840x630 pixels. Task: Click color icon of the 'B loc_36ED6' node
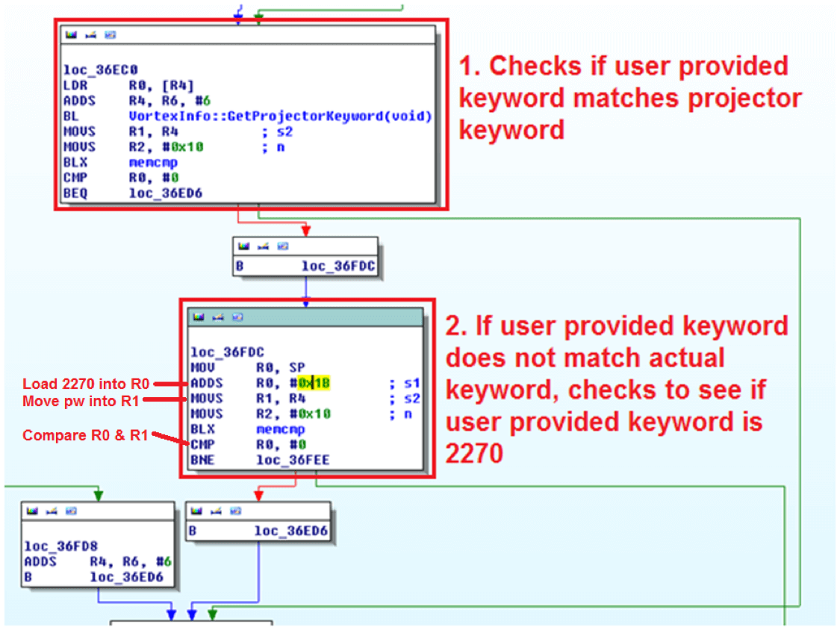[196, 511]
